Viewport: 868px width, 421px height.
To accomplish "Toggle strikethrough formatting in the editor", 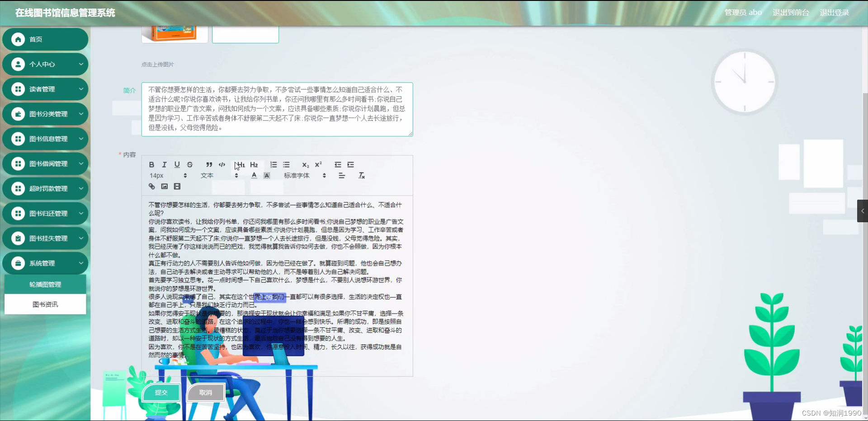I will pos(190,165).
